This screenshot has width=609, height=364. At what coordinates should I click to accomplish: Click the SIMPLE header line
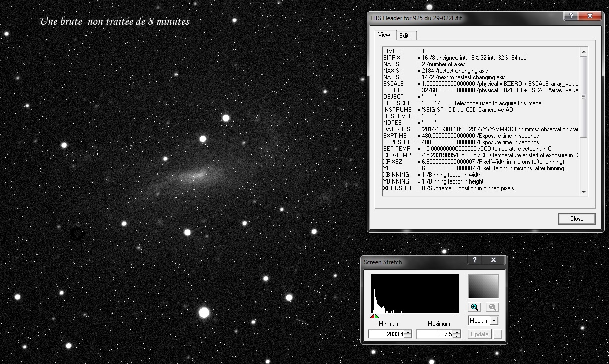pos(405,51)
